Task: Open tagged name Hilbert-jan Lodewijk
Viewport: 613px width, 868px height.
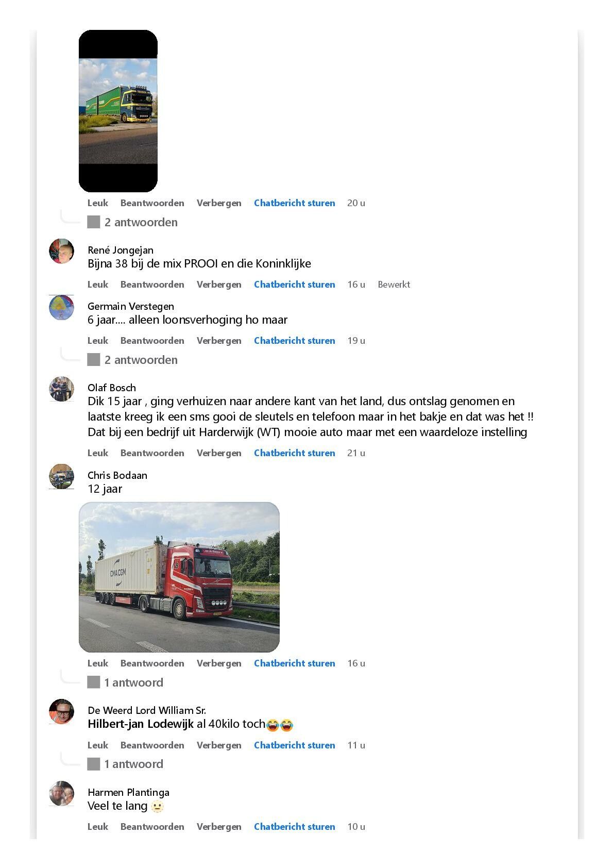Action: pyautogui.click(x=141, y=724)
